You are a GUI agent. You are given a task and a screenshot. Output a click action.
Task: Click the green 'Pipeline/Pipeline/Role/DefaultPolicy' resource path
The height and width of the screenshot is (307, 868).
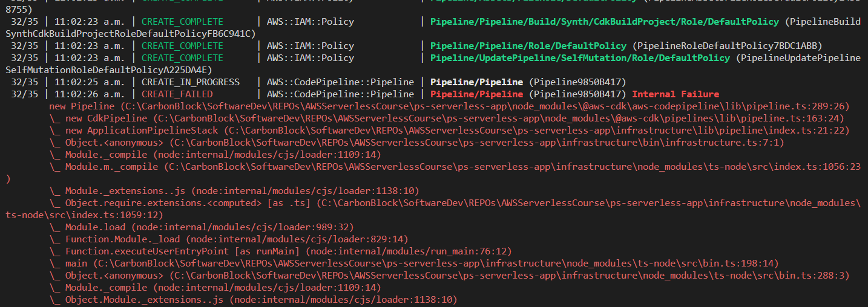[x=528, y=46]
